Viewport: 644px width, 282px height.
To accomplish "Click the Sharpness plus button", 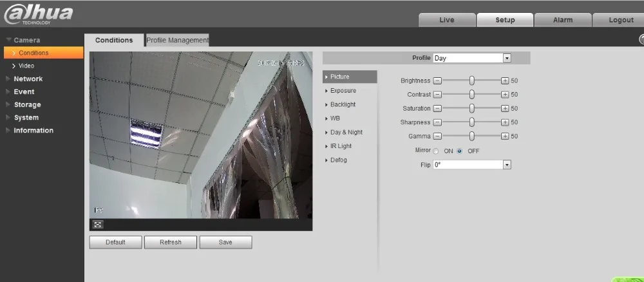I will (x=505, y=122).
